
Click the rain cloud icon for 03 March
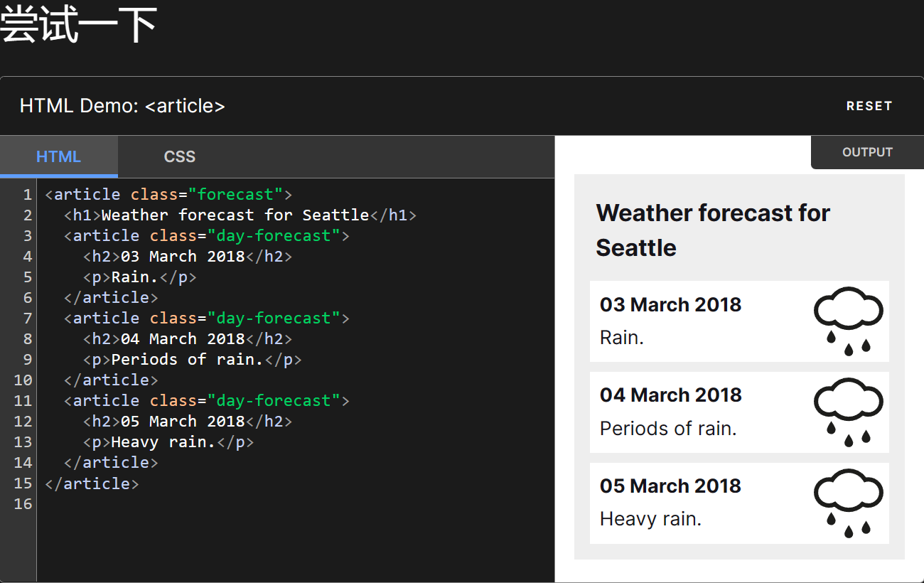coord(848,321)
